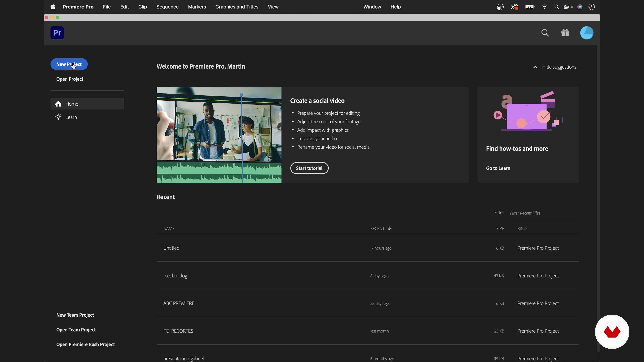The width and height of the screenshot is (644, 362).
Task: Click the 23 days ago cell
Action: point(380,303)
